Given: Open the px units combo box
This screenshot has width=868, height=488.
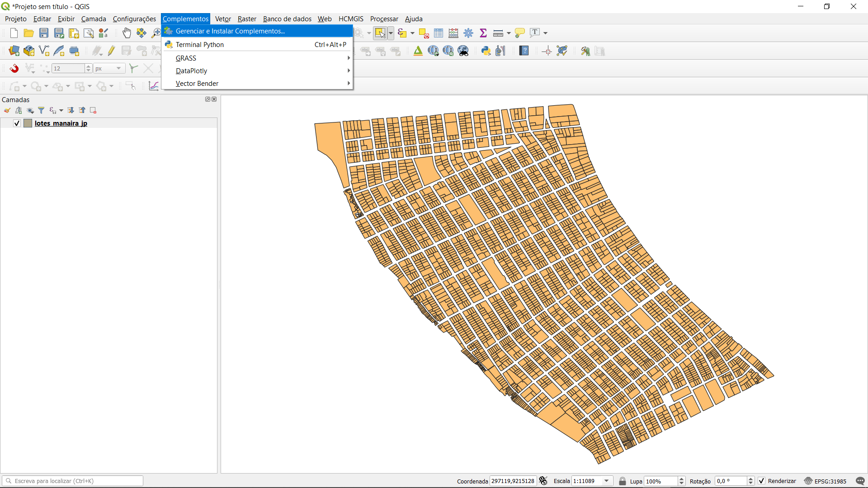Looking at the screenshot, I should click(x=108, y=68).
